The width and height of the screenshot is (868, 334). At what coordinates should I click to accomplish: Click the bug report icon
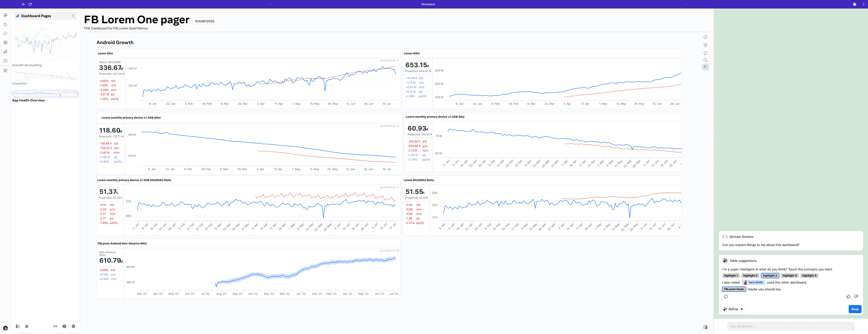pyautogui.click(x=27, y=326)
